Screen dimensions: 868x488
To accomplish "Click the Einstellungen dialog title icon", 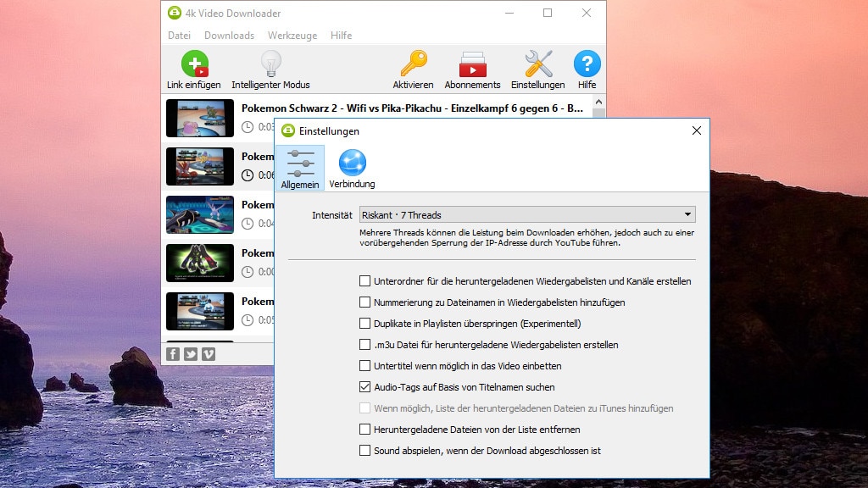I will 288,130.
